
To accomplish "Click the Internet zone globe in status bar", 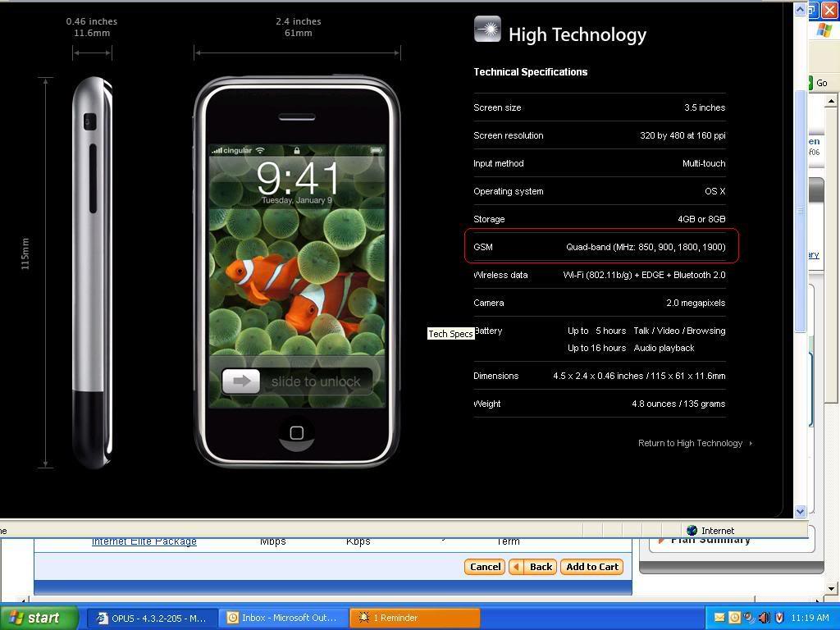I will 692,531.
